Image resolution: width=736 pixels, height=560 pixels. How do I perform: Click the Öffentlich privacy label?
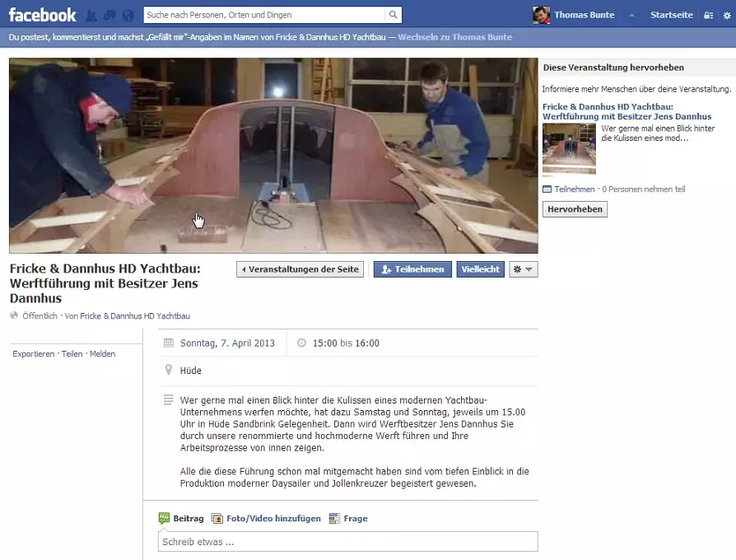40,316
